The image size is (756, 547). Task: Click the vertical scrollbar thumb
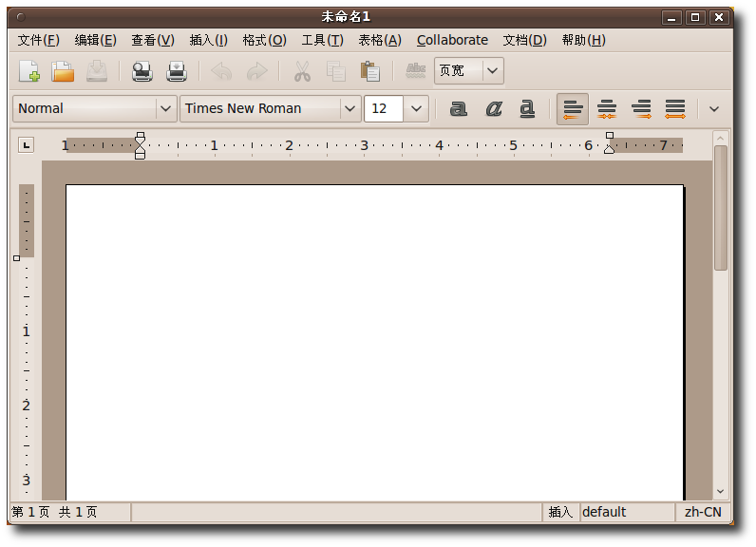pyautogui.click(x=720, y=208)
